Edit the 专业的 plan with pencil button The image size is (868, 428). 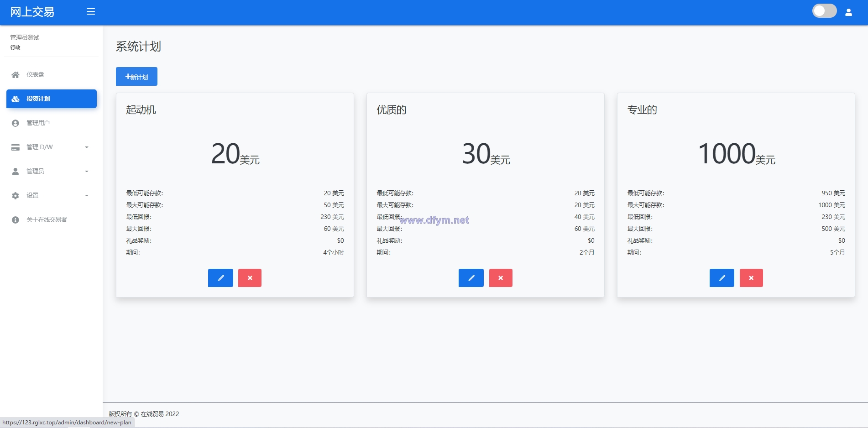722,278
